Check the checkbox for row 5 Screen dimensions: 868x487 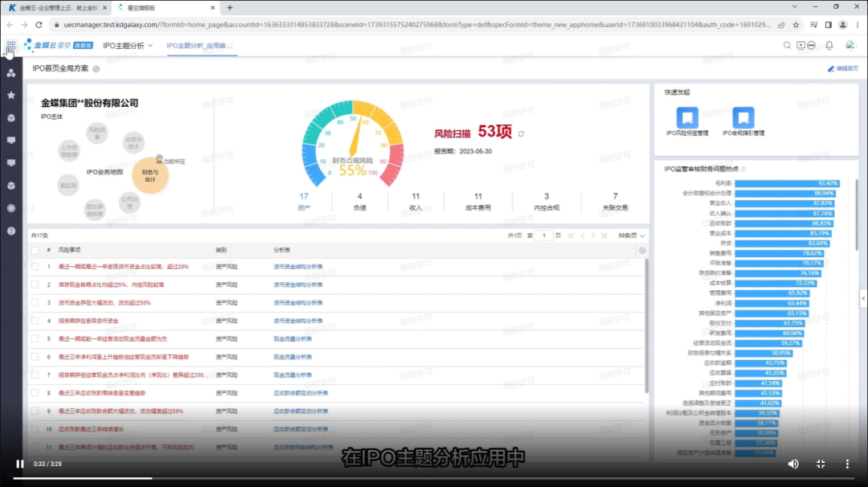[35, 338]
